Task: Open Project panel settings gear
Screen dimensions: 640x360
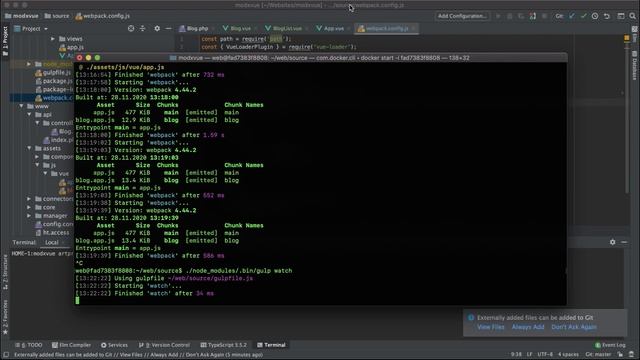Action: 157,29
